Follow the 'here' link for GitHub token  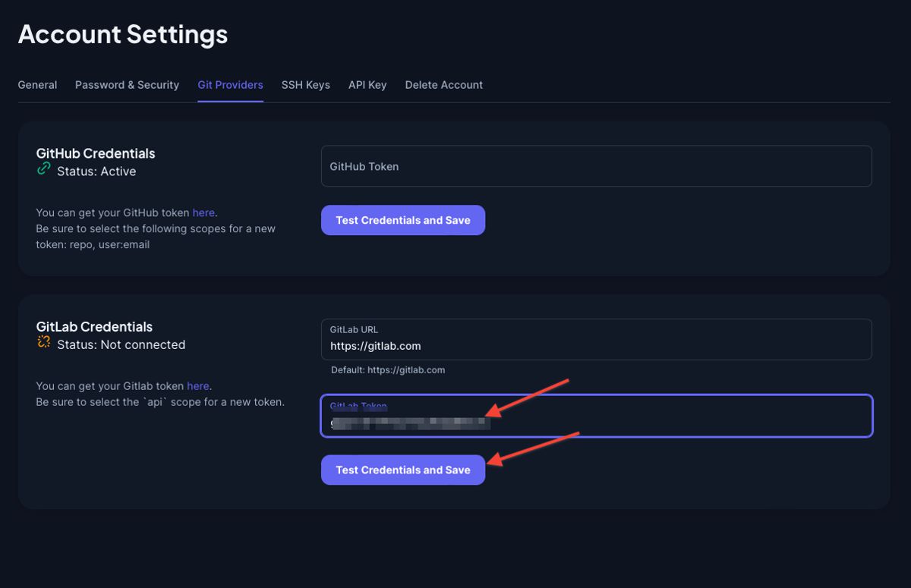[203, 213]
